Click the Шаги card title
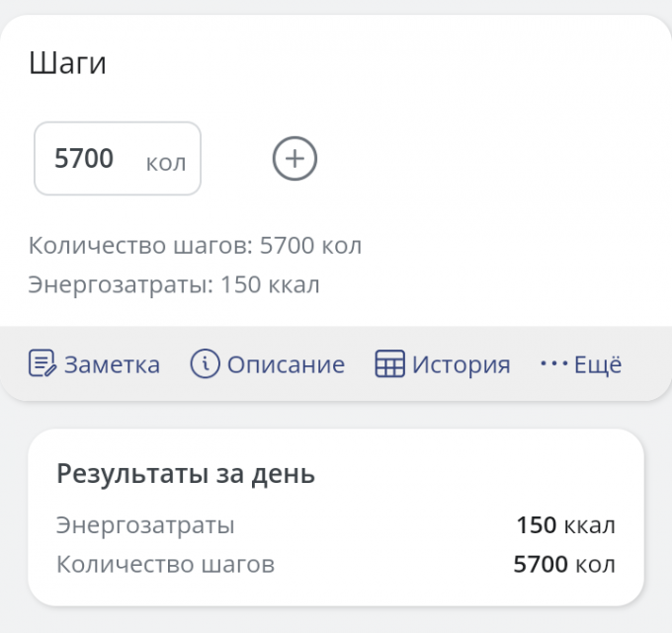The height and width of the screenshot is (633, 672). tap(67, 63)
